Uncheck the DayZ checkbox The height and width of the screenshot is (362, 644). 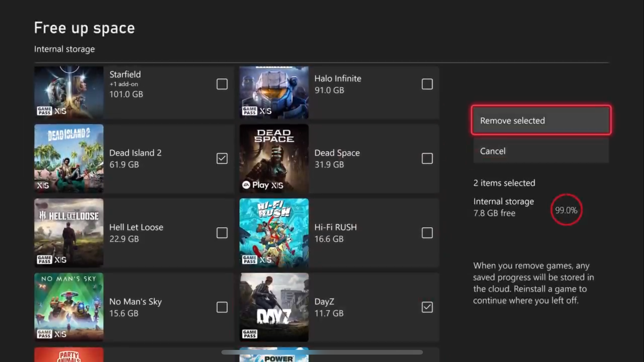click(427, 307)
